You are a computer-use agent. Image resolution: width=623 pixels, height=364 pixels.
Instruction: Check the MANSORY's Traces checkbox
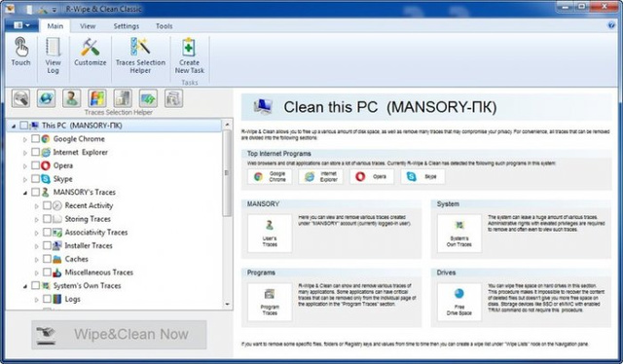pos(35,193)
